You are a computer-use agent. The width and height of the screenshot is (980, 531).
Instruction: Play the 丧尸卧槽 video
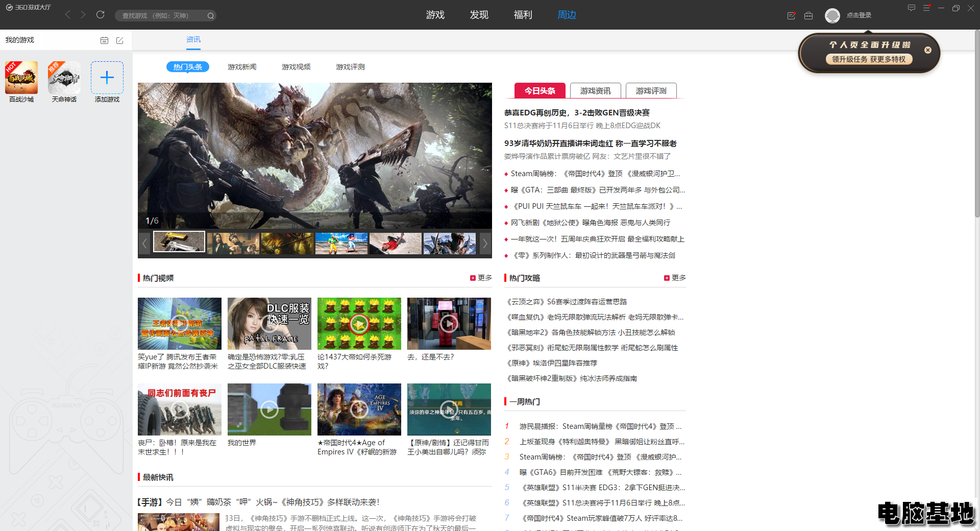180,409
